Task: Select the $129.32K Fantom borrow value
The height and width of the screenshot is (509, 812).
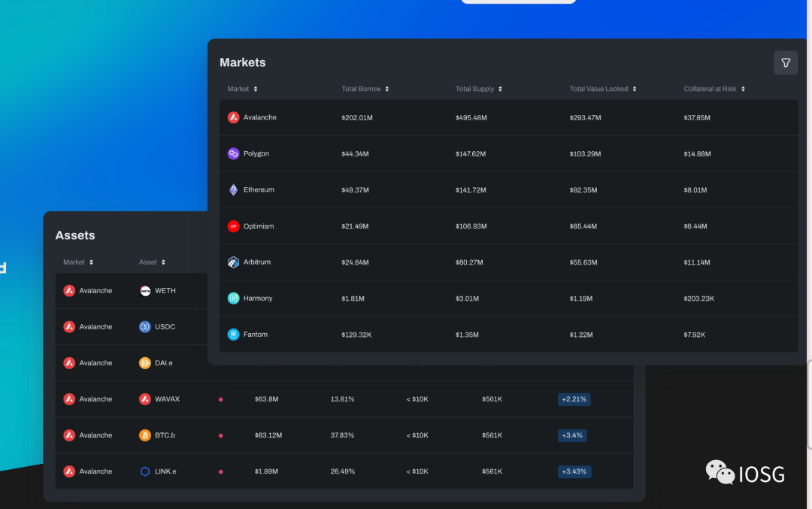Action: [356, 335]
